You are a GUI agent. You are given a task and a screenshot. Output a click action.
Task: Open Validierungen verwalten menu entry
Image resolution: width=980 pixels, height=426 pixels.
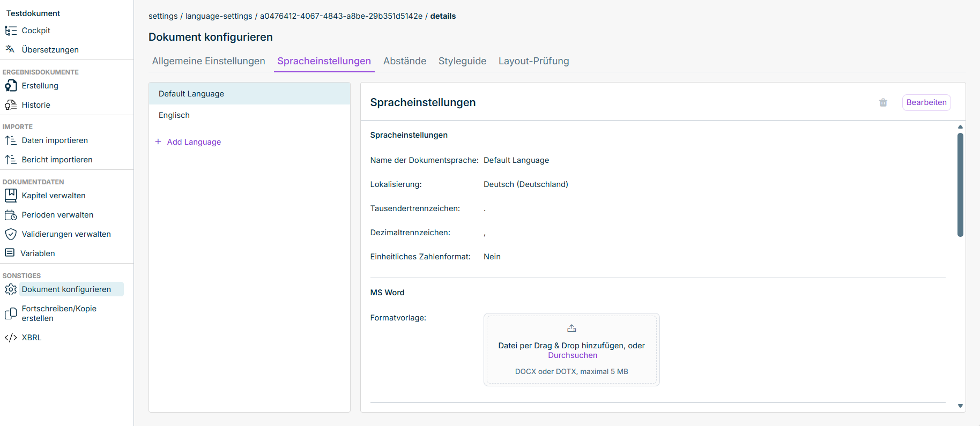click(x=66, y=234)
